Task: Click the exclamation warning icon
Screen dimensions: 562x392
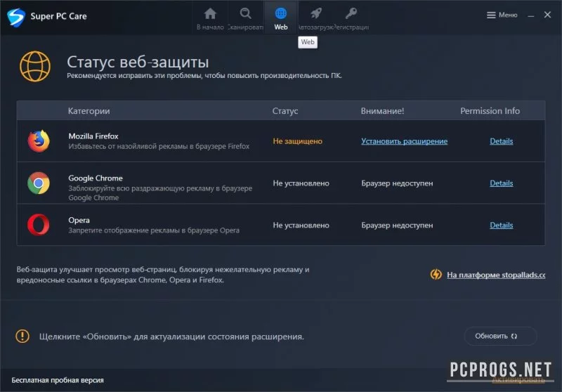Action: point(22,336)
